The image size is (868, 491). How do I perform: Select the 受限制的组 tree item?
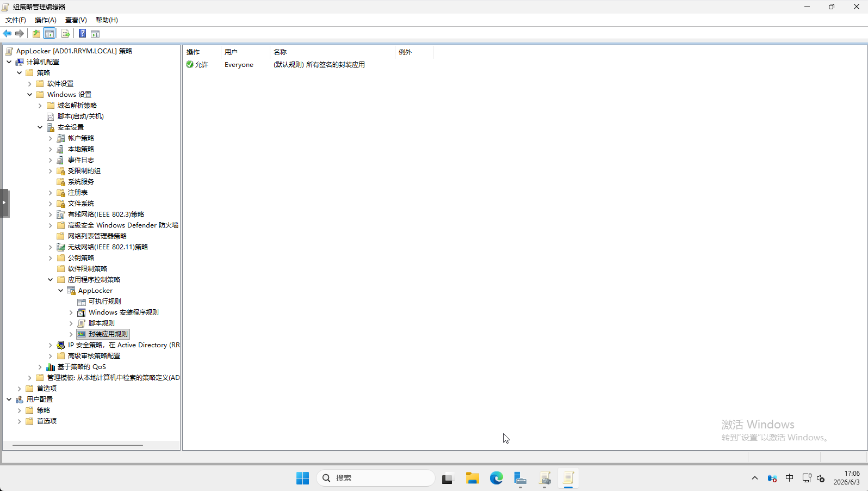84,171
